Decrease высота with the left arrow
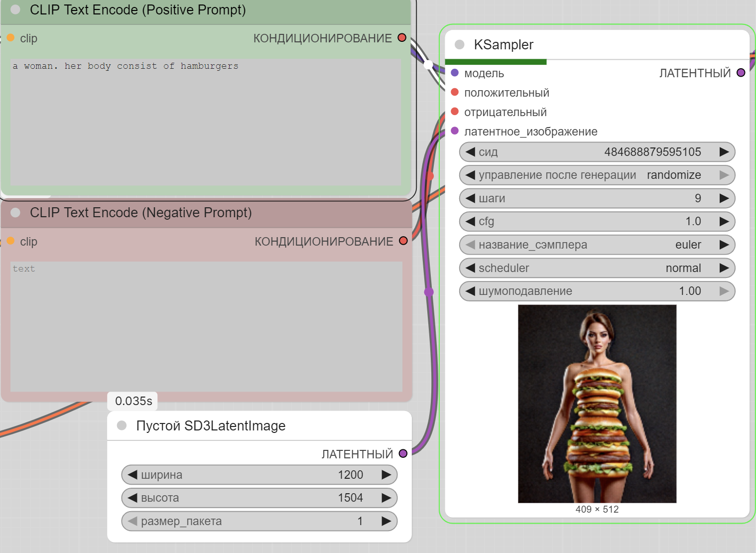Screen dimensions: 756x553 click(132, 498)
